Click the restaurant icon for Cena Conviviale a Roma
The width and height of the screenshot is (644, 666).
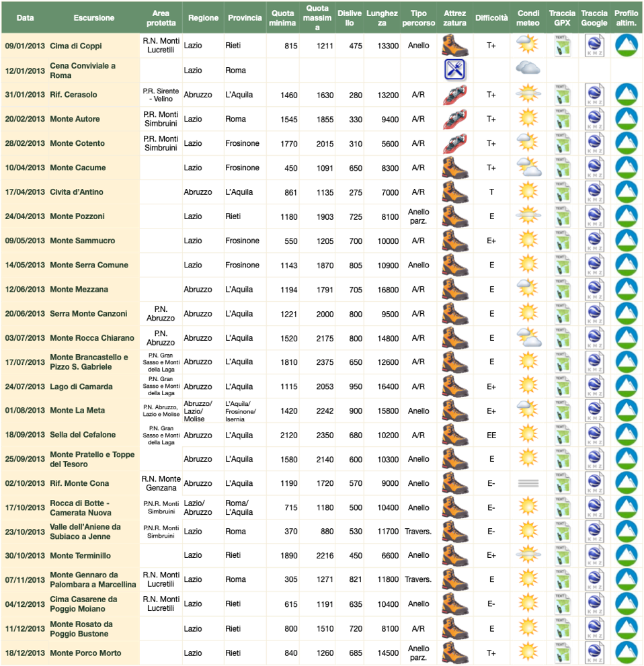point(454,70)
